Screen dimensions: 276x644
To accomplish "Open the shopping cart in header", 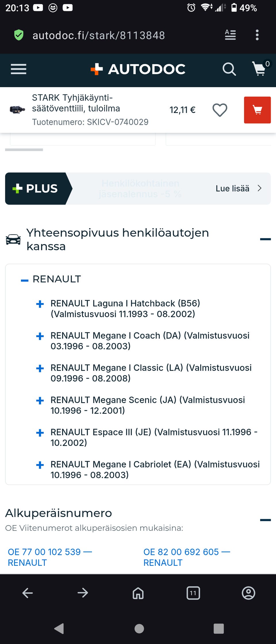I will point(260,69).
